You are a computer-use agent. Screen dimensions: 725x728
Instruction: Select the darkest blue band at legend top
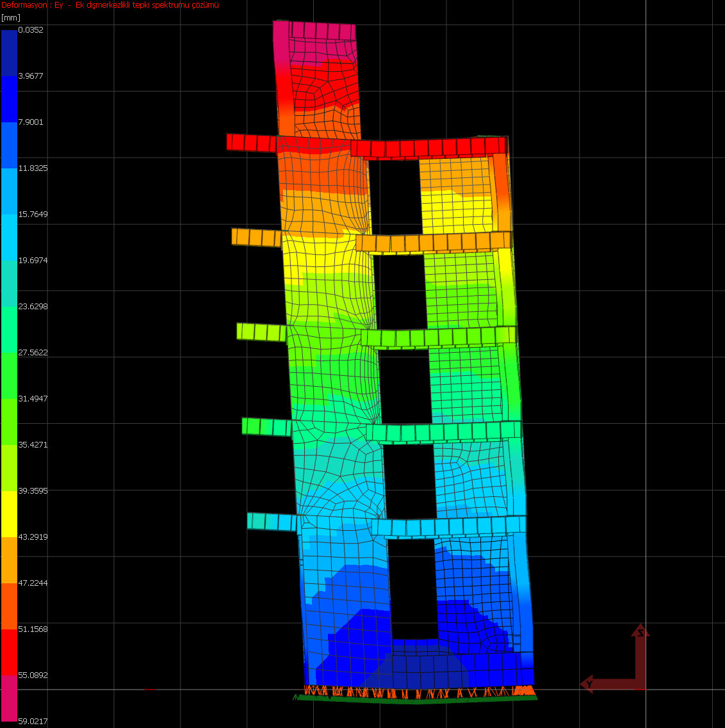(x=9, y=53)
